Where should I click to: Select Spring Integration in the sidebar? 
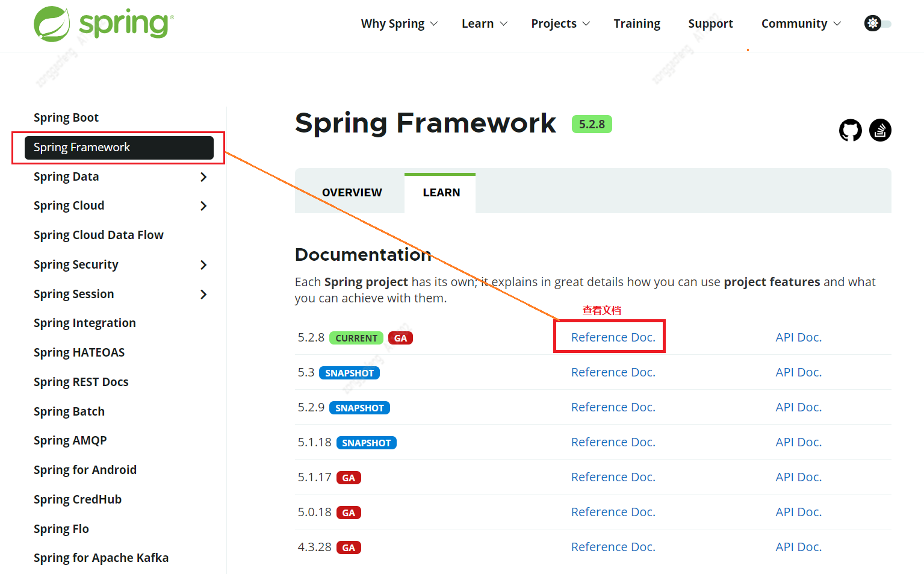tap(84, 323)
